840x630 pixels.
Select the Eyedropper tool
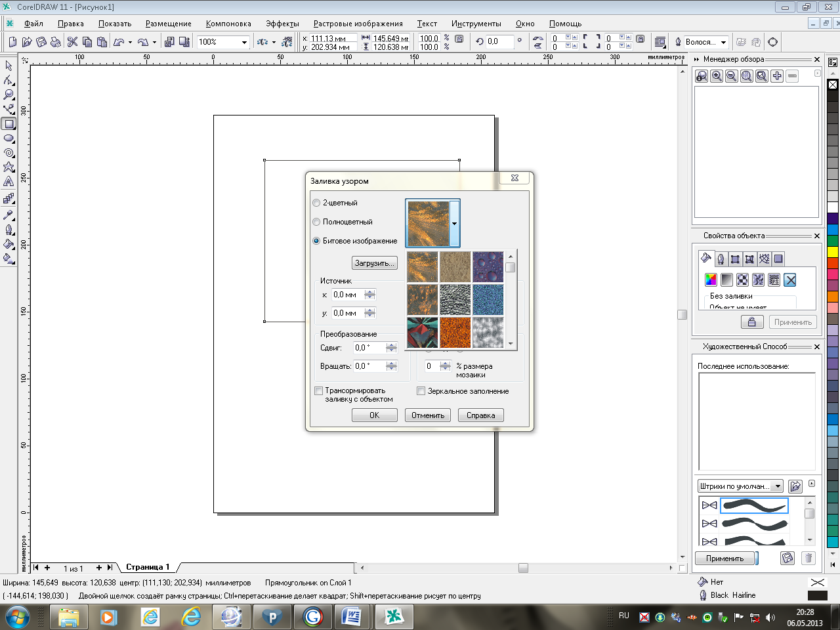tap(9, 215)
